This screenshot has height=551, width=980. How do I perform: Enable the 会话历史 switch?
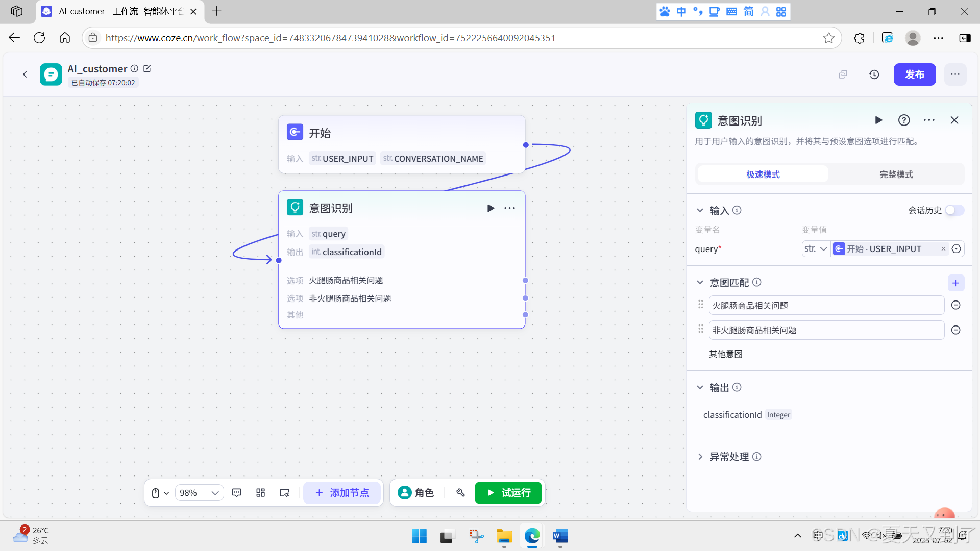(x=953, y=210)
